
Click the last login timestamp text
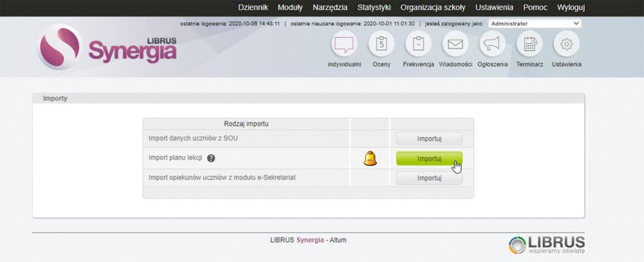[230, 23]
